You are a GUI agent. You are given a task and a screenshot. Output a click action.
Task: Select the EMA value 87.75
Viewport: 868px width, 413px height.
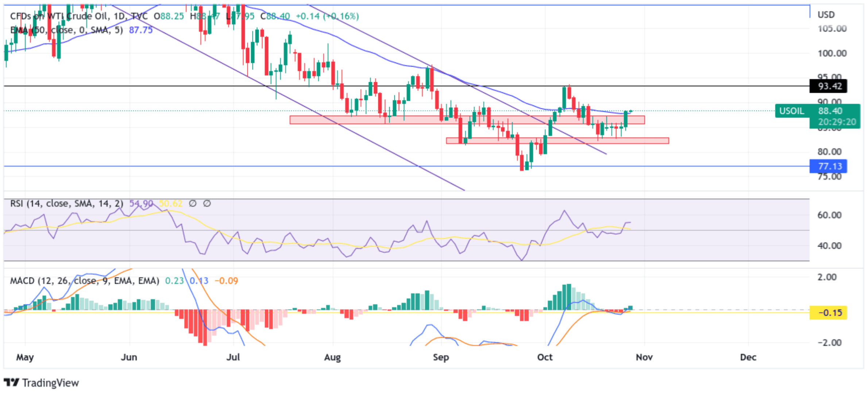click(x=141, y=30)
